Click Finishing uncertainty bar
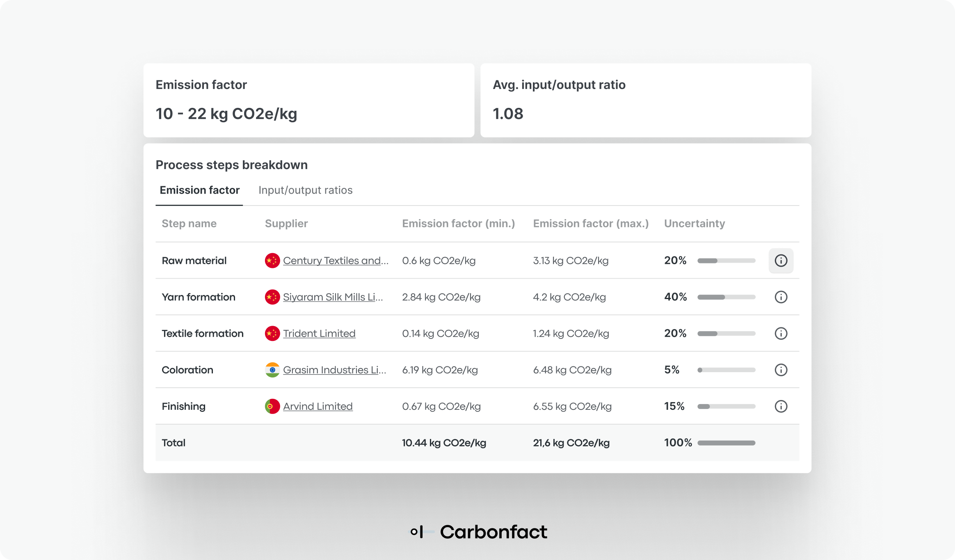 click(726, 407)
